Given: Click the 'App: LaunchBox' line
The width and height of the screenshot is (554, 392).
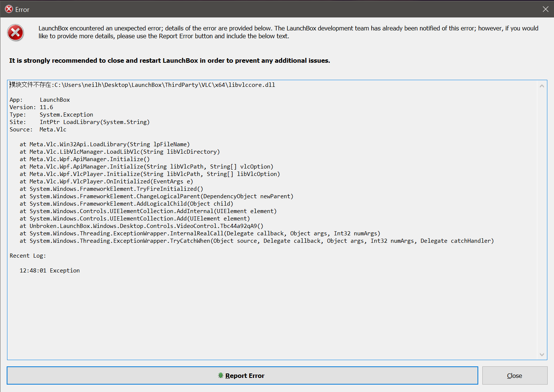Looking at the screenshot, I should point(40,99).
